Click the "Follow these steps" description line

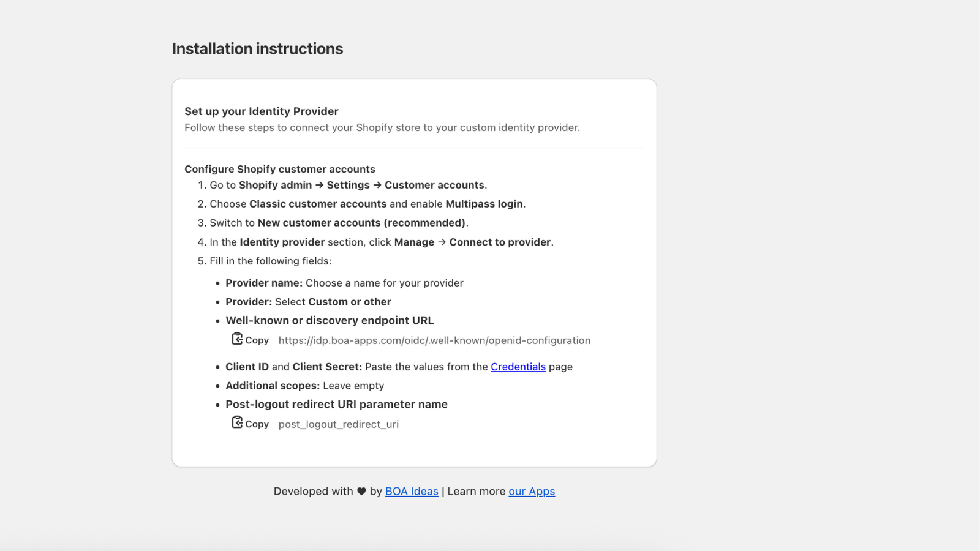(x=382, y=127)
